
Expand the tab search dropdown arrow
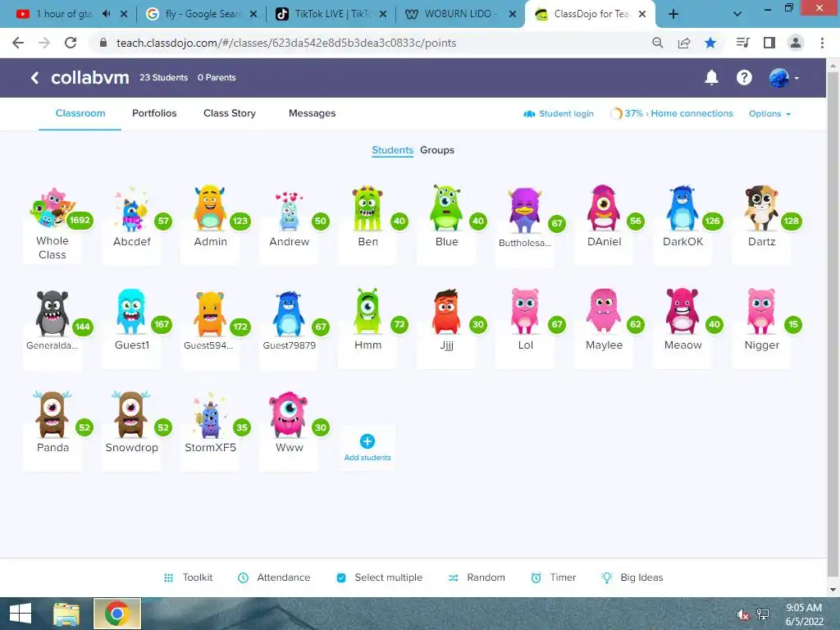[x=737, y=15]
